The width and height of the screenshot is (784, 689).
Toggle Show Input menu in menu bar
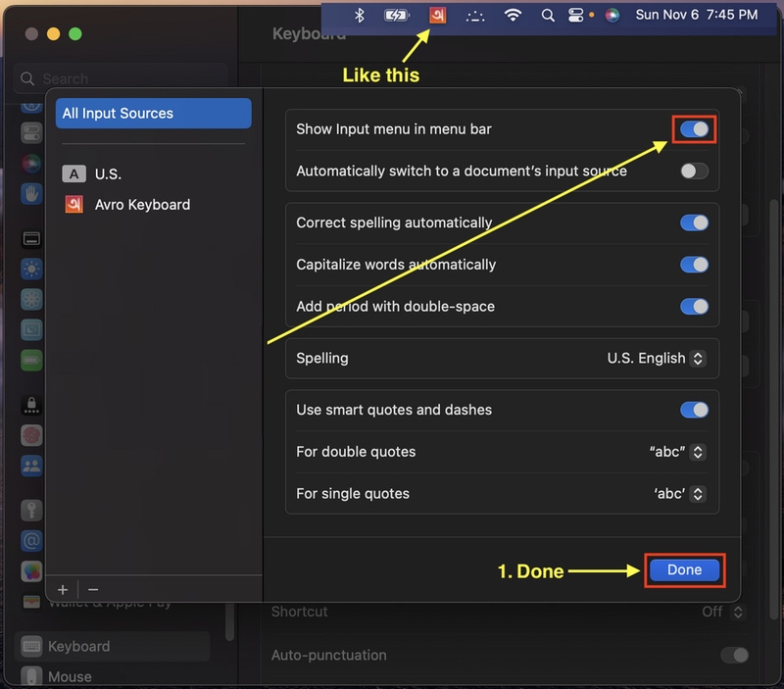[694, 129]
